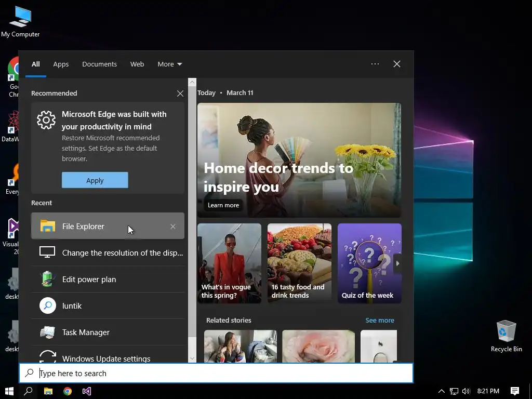532x399 pixels.
Task: Open the three-dots options menu
Action: [x=375, y=64]
